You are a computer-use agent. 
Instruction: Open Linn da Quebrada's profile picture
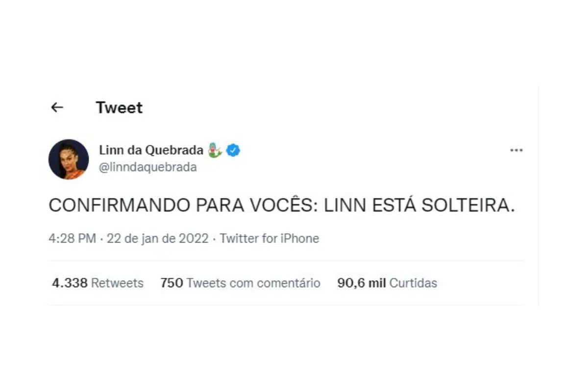pos(69,159)
